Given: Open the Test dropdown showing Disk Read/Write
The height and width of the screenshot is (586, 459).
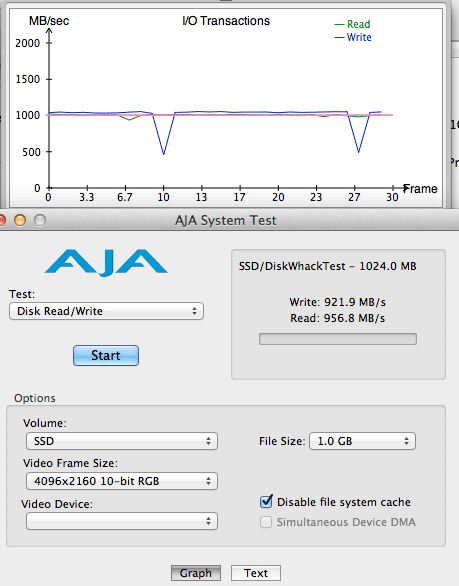Looking at the screenshot, I should coord(106,311).
